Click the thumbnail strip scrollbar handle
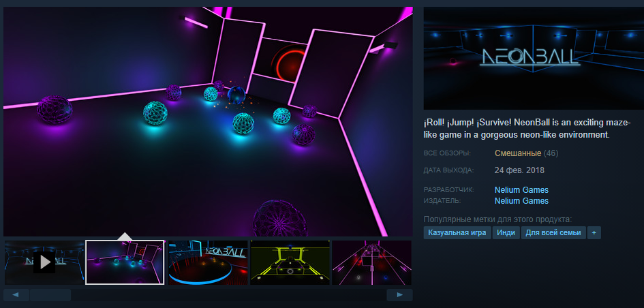 (x=50, y=295)
